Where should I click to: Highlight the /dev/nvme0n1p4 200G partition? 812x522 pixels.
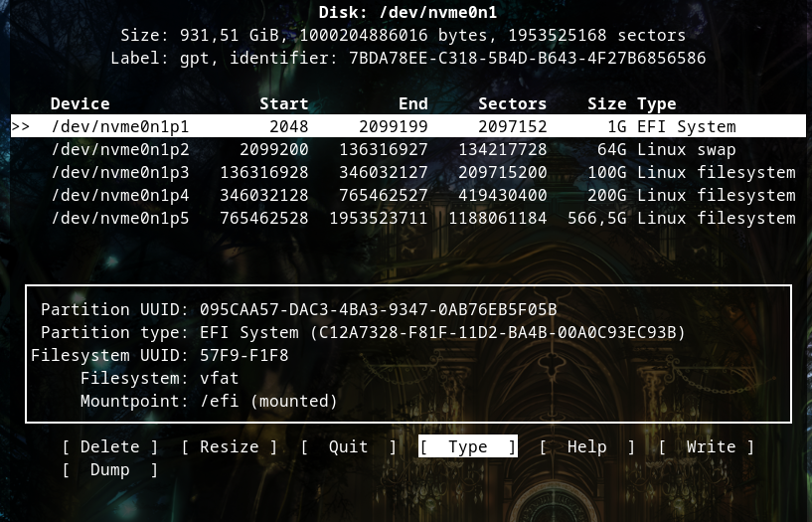click(119, 196)
